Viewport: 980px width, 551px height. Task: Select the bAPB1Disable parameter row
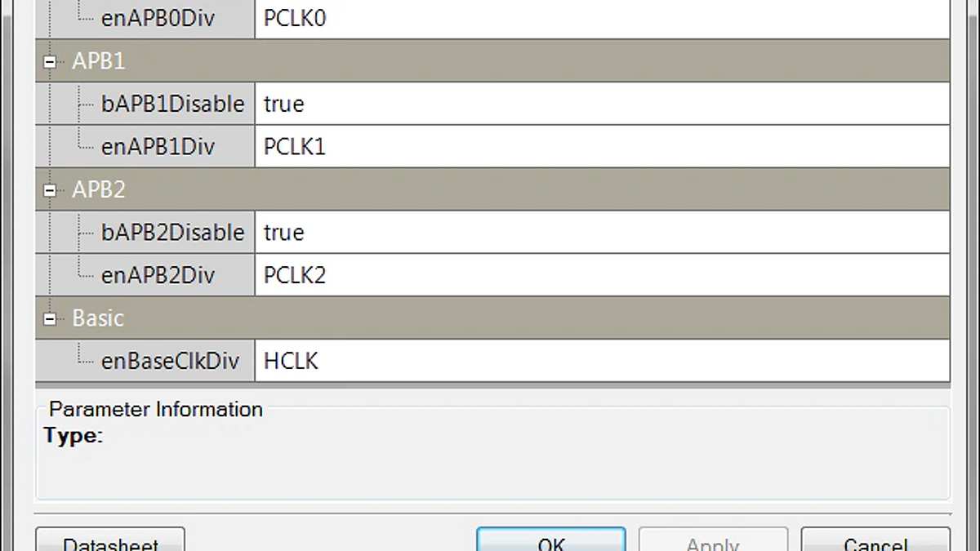[171, 104]
